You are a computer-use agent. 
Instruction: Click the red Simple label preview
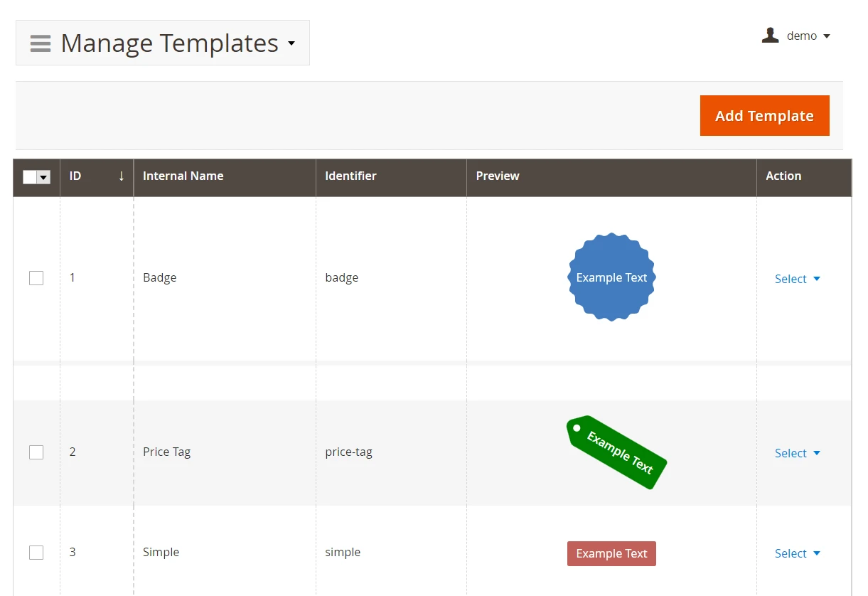[611, 553]
